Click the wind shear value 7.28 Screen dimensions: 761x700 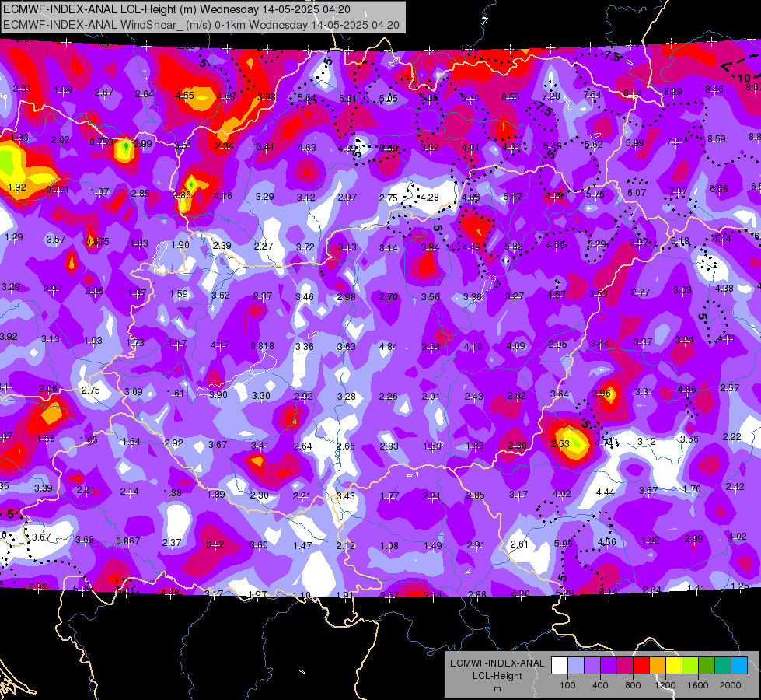(x=551, y=96)
